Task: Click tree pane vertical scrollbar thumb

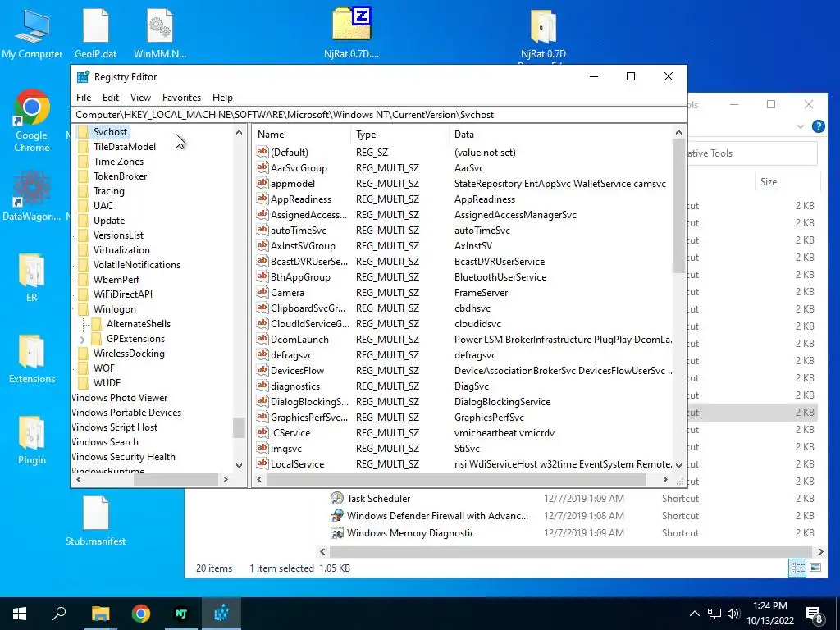Action: point(239,427)
